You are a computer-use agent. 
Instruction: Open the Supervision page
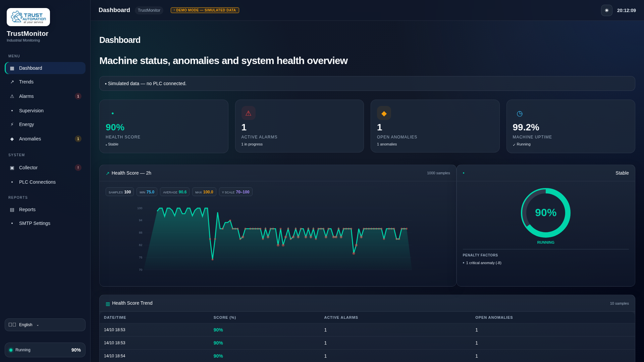45,111
